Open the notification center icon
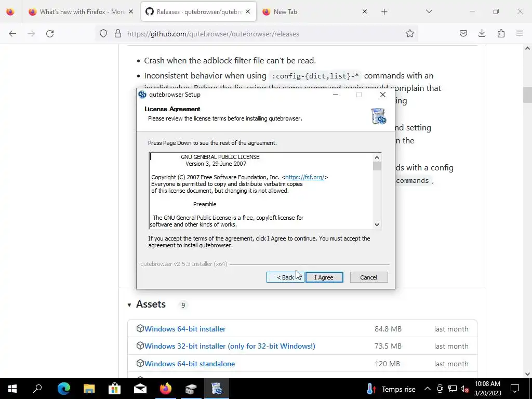Image resolution: width=532 pixels, height=399 pixels. [x=515, y=389]
